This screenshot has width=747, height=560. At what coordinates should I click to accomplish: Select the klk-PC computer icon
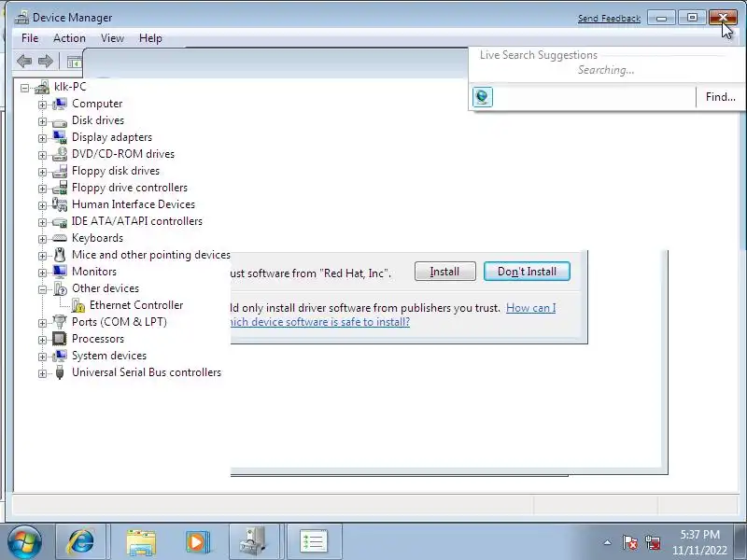tap(42, 87)
